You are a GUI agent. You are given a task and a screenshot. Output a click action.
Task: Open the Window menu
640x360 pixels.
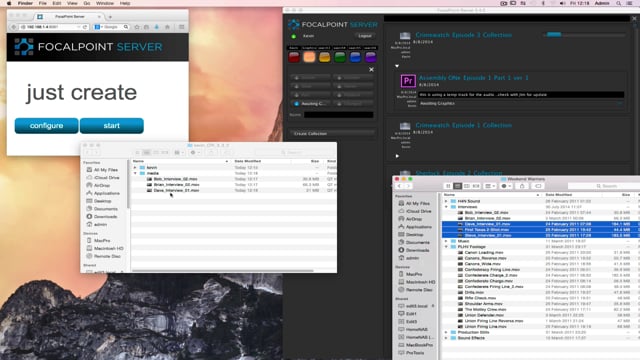coord(105,3)
